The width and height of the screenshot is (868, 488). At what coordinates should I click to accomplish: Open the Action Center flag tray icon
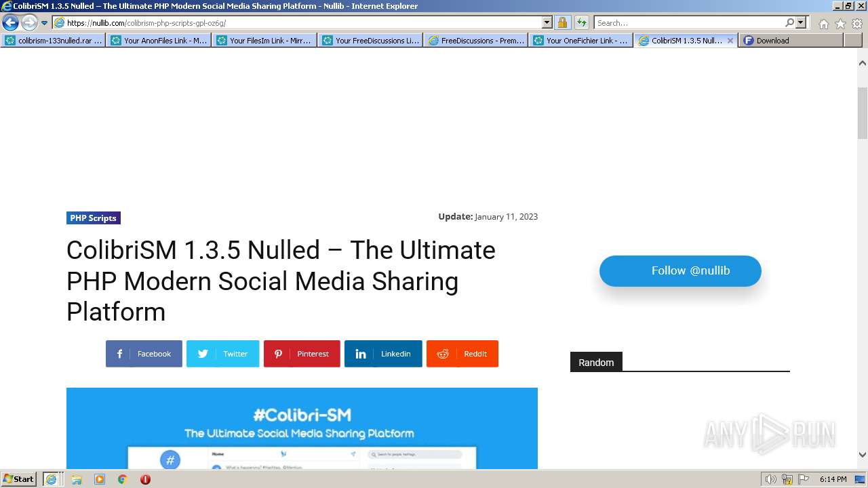(x=804, y=479)
